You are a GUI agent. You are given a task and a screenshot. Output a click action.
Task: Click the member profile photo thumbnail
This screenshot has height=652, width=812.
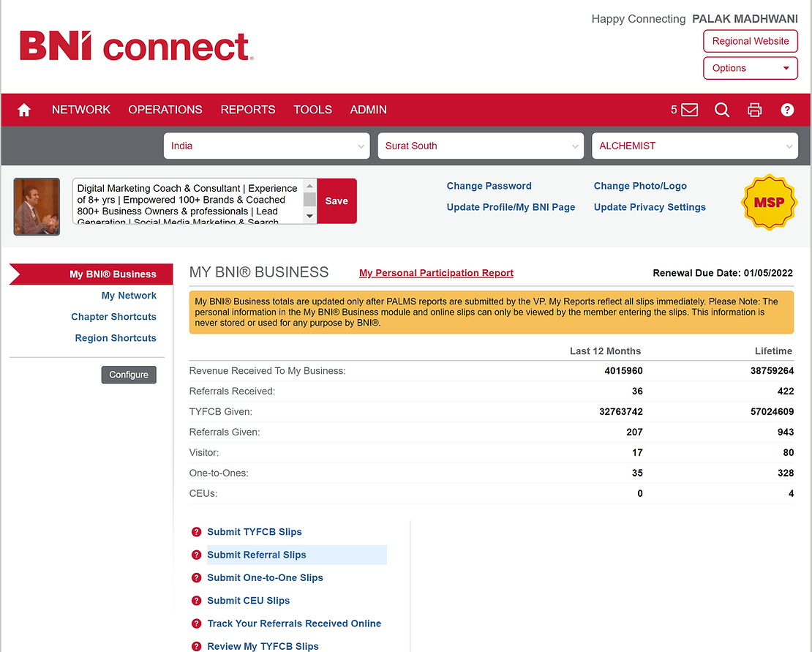(x=37, y=206)
